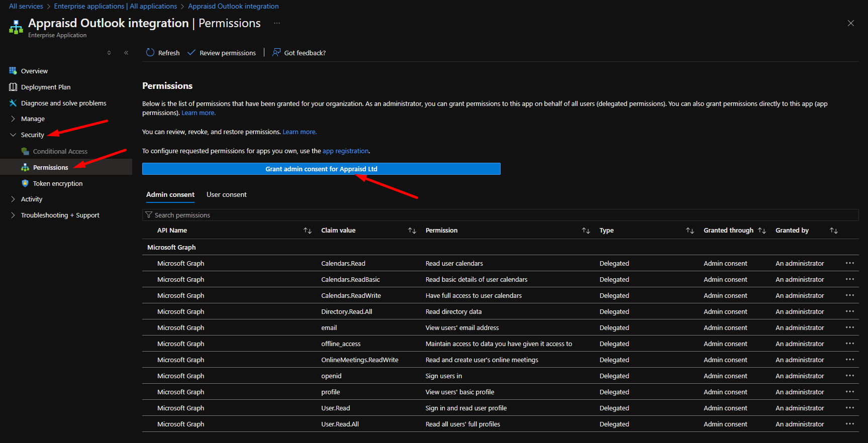Select the Admin consent tab

coord(170,194)
